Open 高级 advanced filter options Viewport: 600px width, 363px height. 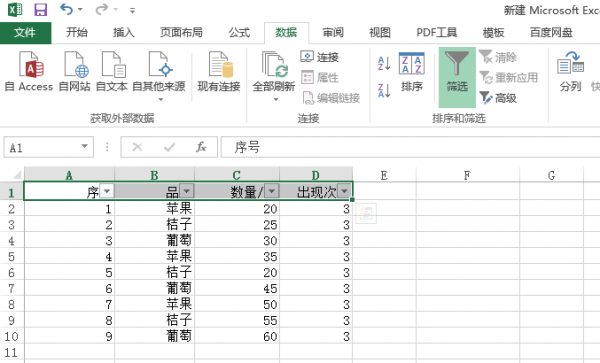(497, 98)
